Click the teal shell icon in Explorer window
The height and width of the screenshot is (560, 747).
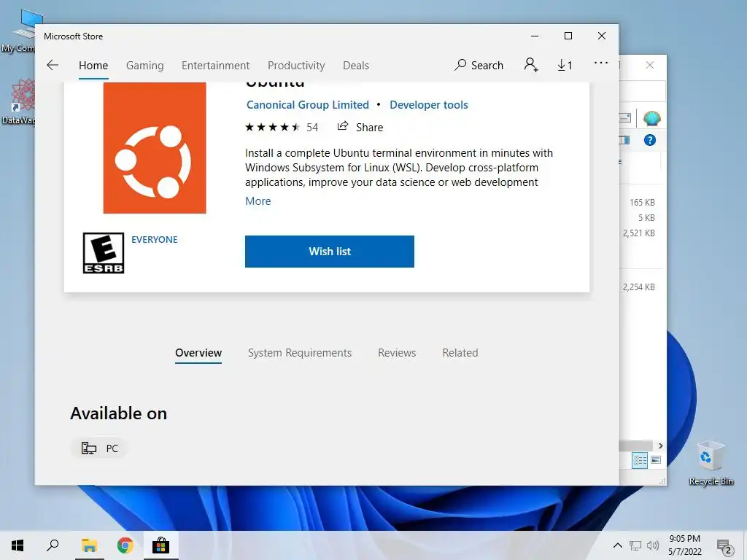click(x=651, y=118)
